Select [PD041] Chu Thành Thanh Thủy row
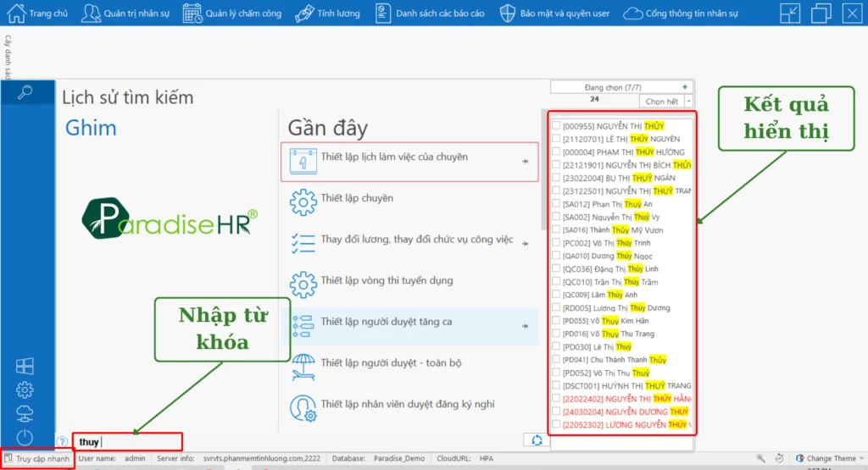This screenshot has width=868, height=470. [621, 359]
